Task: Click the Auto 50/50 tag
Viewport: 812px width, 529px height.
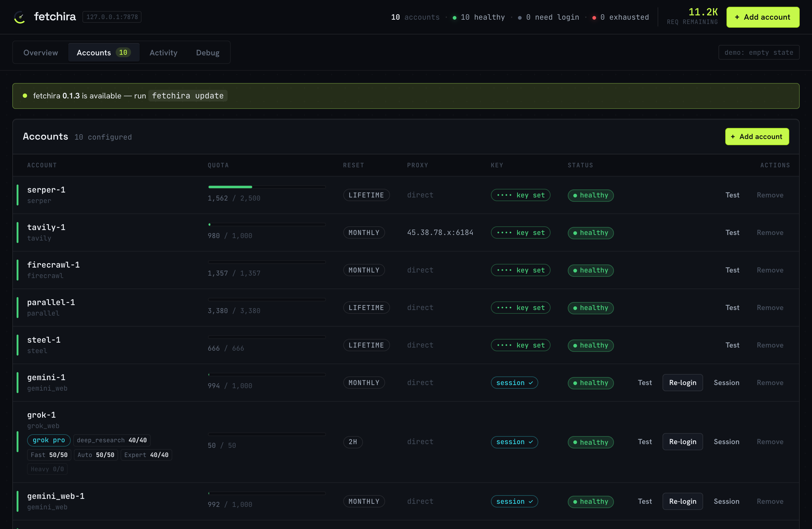Action: tap(96, 455)
